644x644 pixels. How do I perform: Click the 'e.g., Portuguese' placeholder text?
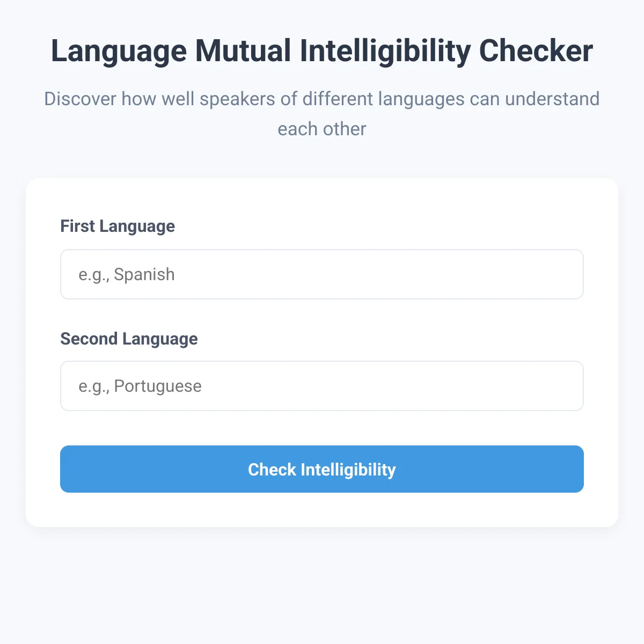point(140,386)
